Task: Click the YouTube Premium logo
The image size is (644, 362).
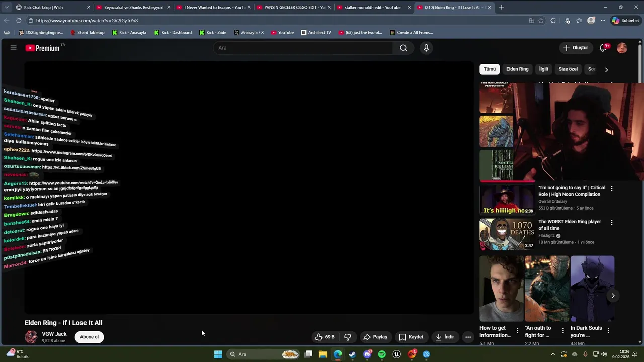Action: (x=43, y=48)
